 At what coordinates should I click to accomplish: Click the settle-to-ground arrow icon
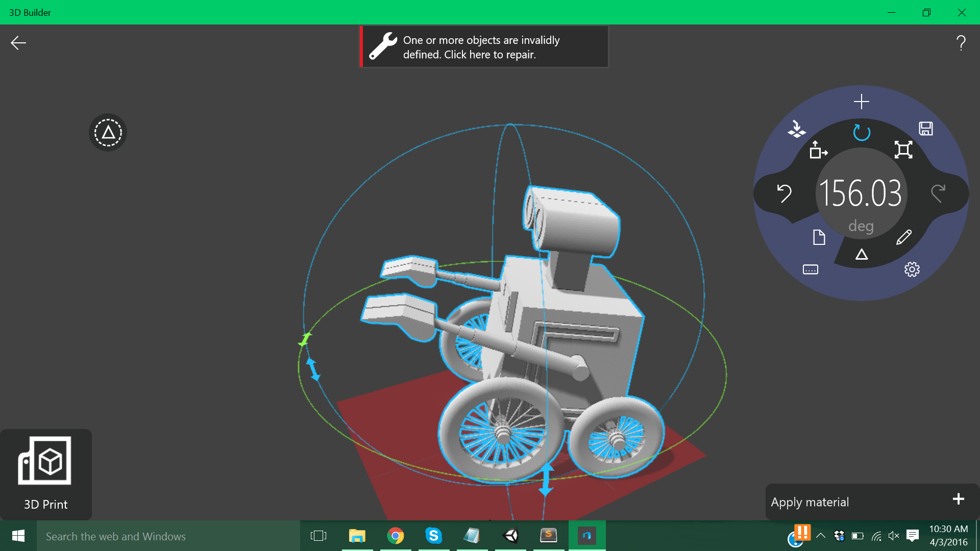796,129
